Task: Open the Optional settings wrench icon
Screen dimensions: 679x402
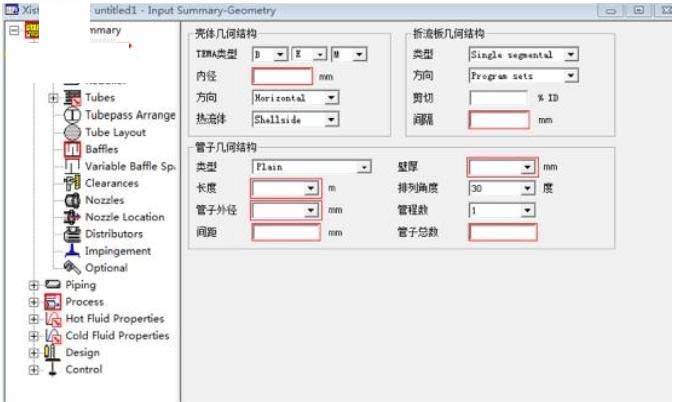Action: coord(72,268)
